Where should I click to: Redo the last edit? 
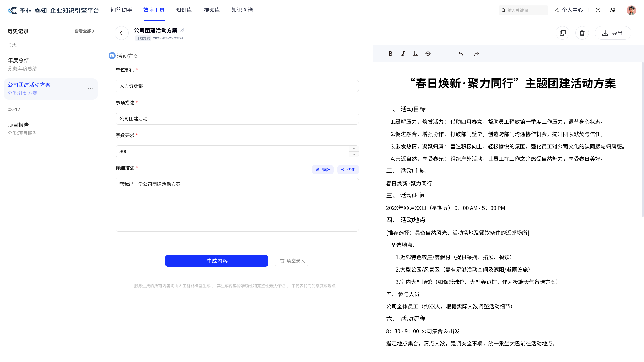coord(476,54)
